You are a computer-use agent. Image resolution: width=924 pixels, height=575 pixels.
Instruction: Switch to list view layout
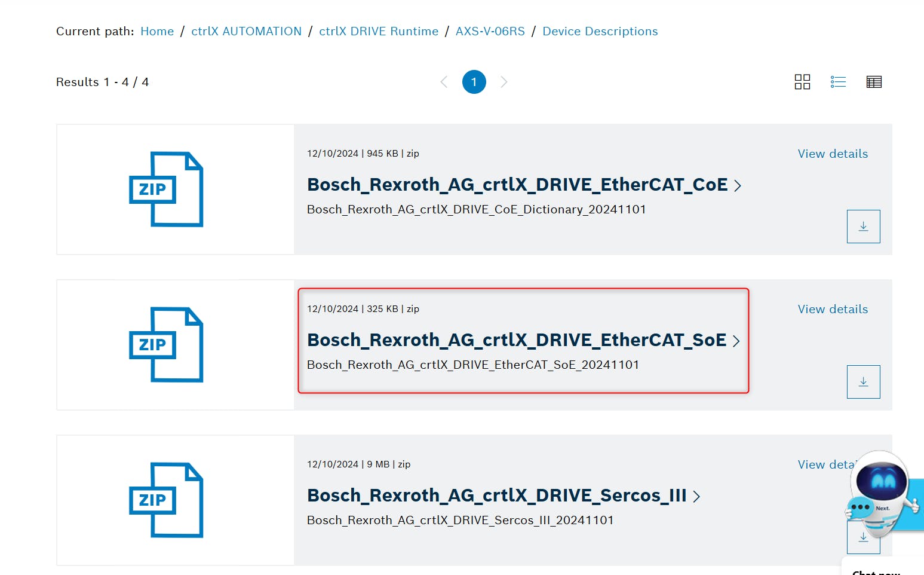(838, 82)
